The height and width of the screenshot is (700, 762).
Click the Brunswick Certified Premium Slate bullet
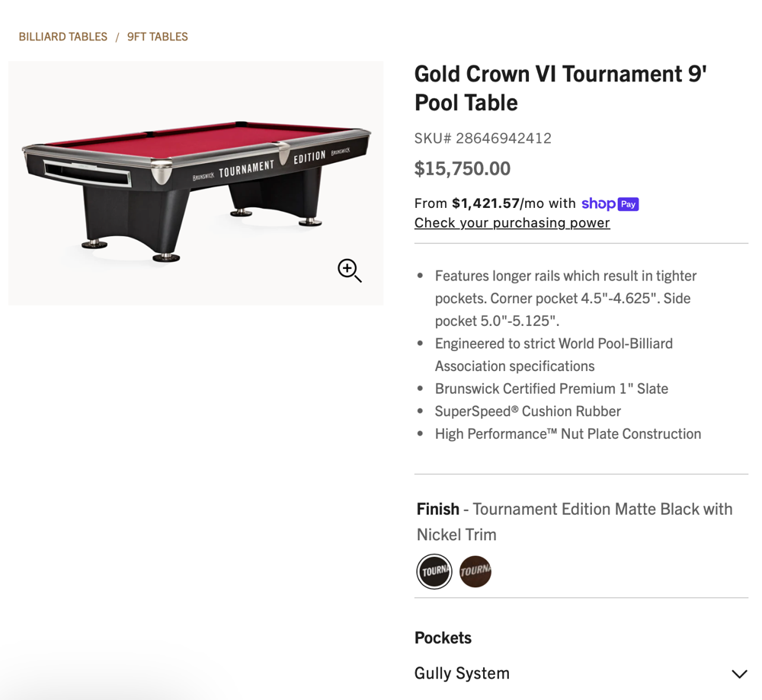point(551,388)
